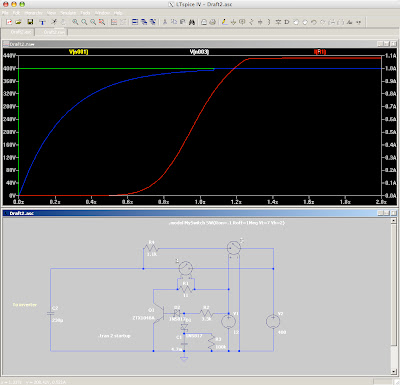Viewport: 400px width, 385px height.
Task: Click the C2 capacitor symbol
Action: tap(50, 313)
